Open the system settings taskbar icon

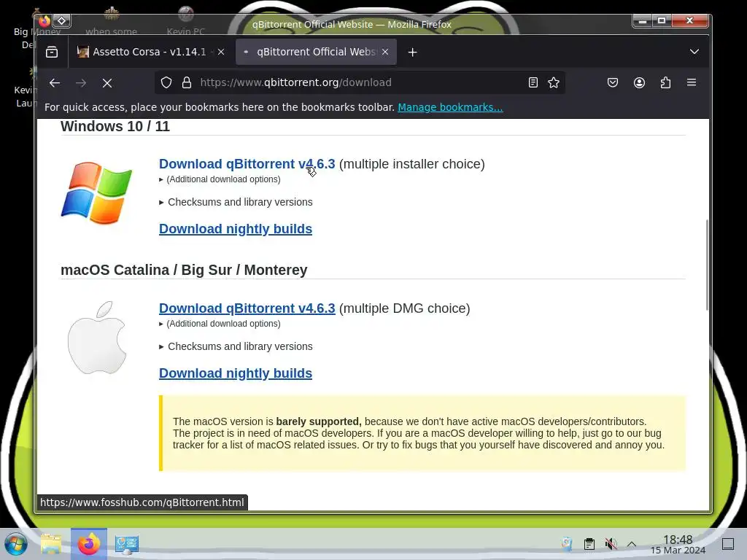(x=127, y=544)
